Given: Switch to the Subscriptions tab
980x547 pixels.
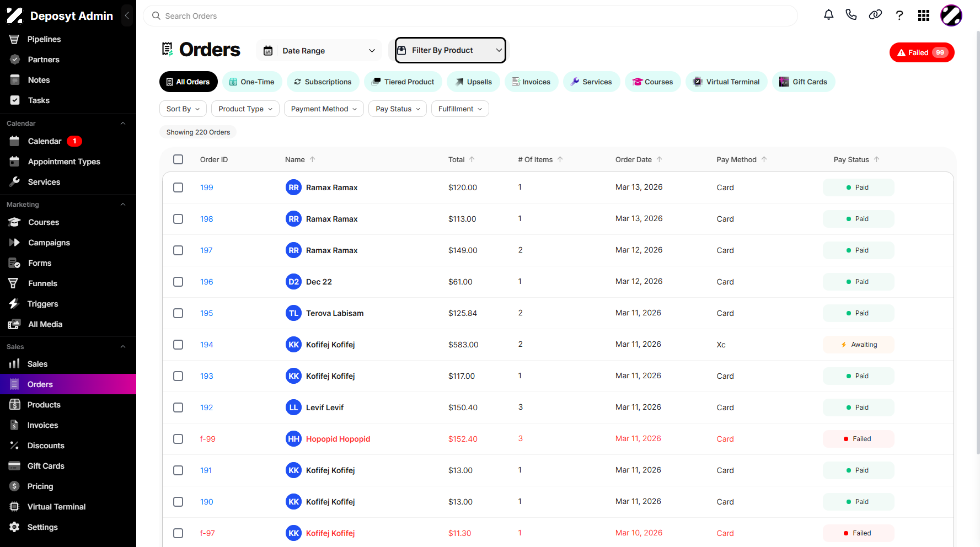Looking at the screenshot, I should click(323, 82).
